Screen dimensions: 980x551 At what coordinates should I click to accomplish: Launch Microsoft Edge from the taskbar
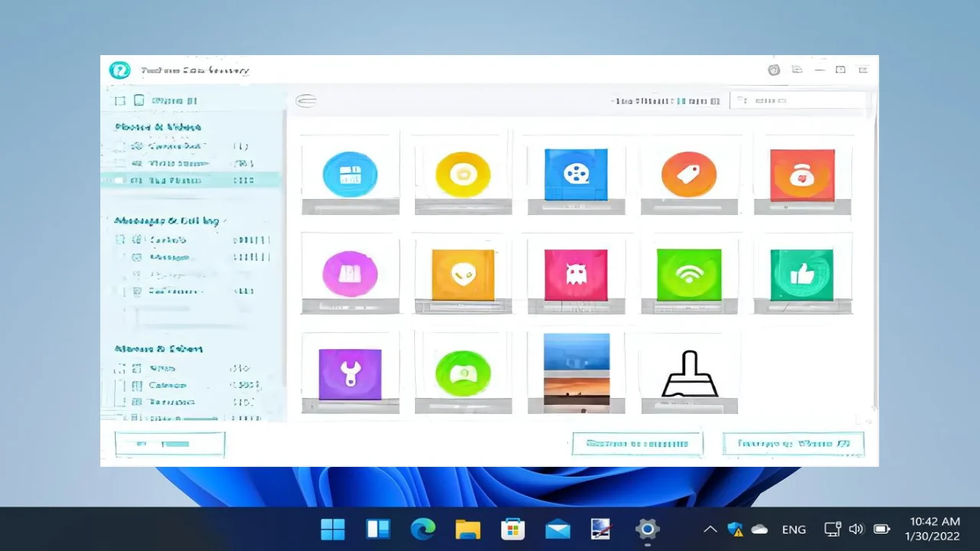coord(423,529)
